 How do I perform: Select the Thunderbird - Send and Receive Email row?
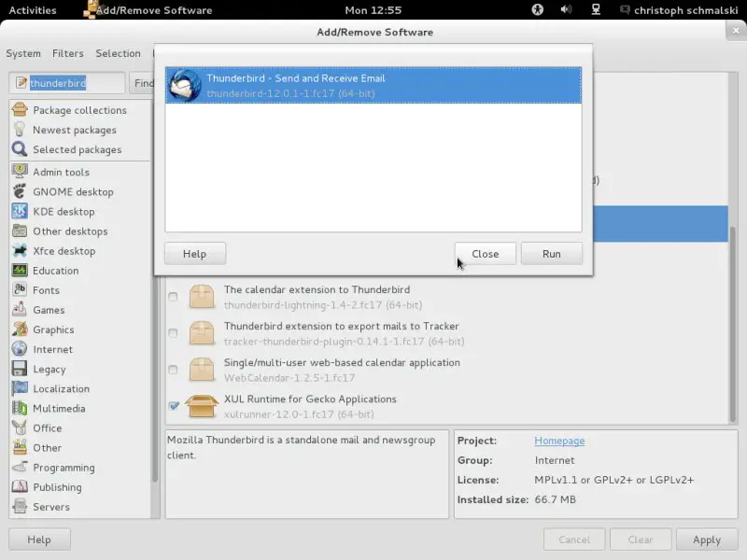[x=373, y=85]
